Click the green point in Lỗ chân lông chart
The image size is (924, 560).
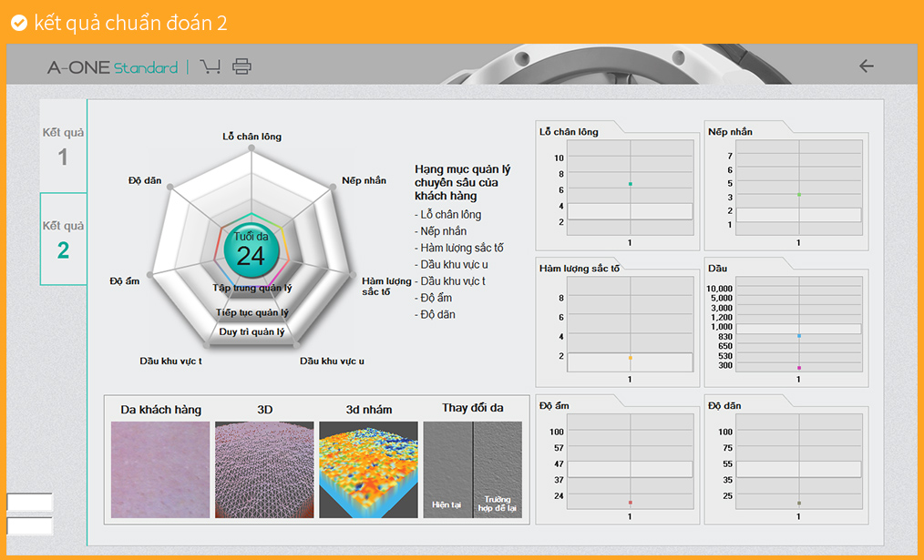(x=630, y=184)
